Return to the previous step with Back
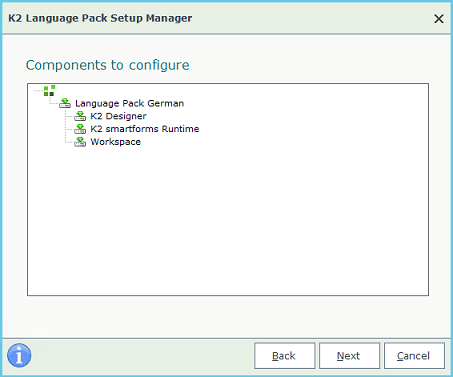 coord(284,356)
